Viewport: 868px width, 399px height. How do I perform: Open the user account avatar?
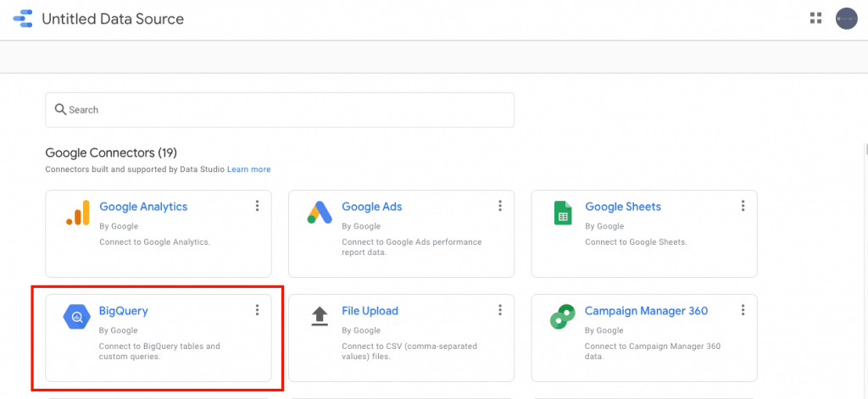tap(847, 19)
